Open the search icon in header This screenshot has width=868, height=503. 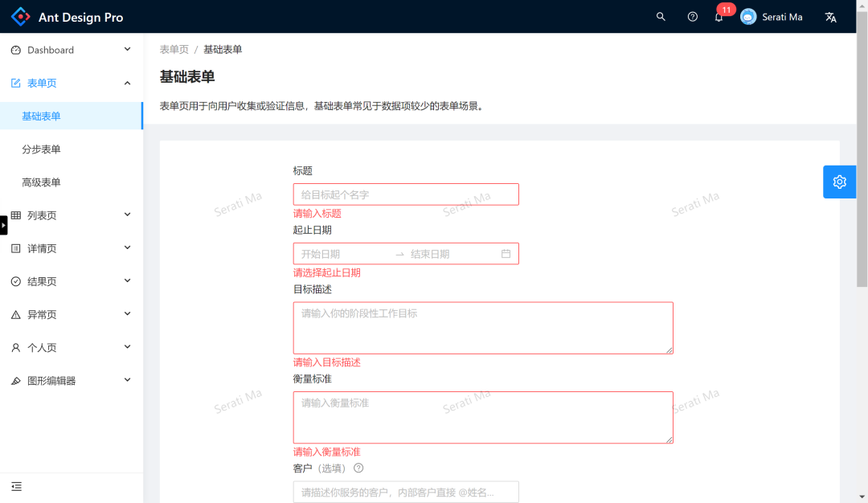point(661,17)
